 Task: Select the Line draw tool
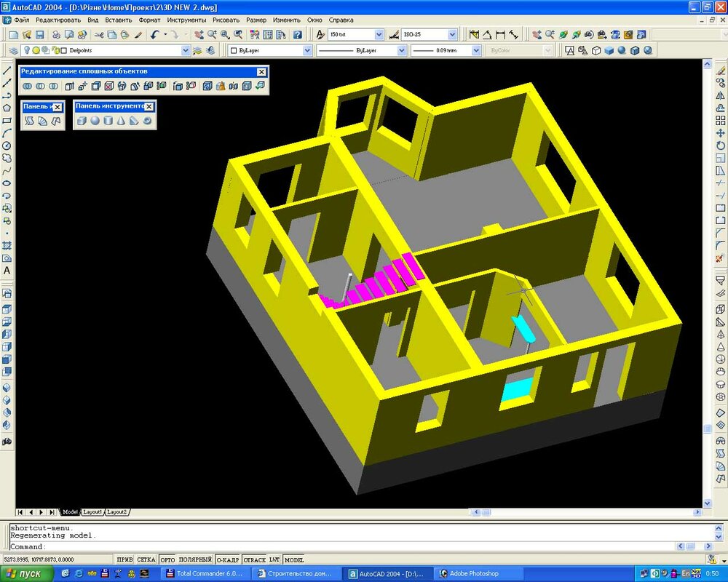(x=7, y=71)
